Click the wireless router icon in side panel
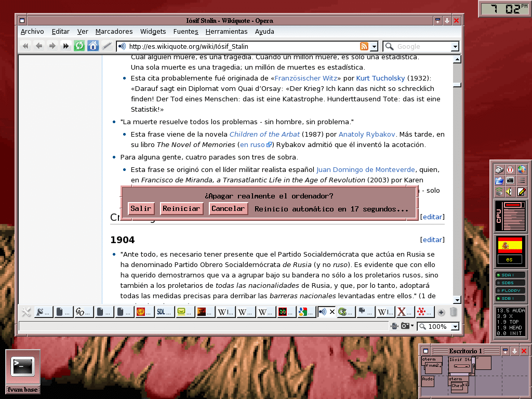The height and width of the screenshot is (399, 532). point(499,192)
